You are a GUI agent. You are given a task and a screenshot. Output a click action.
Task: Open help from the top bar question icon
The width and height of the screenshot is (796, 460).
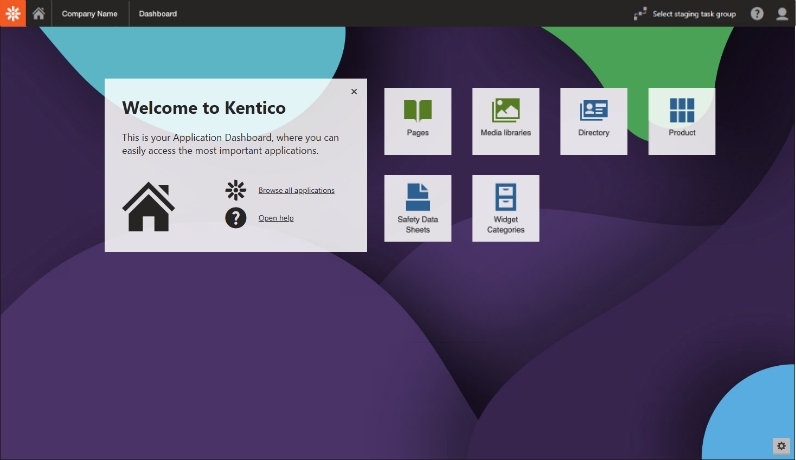click(x=757, y=14)
